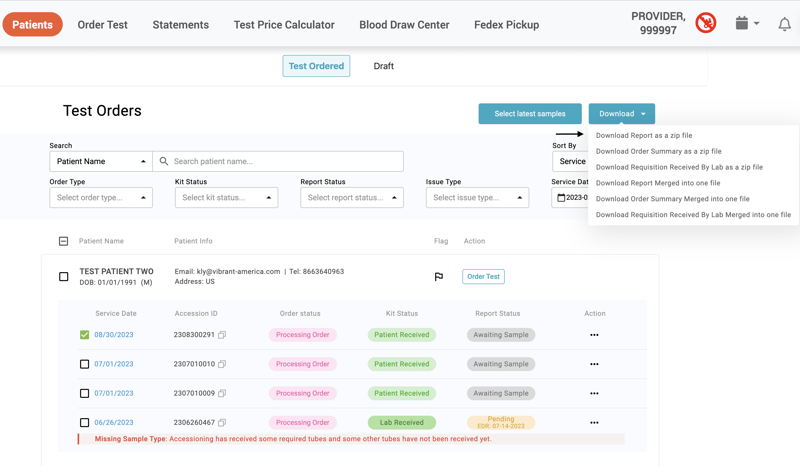Open the Patient Name search dropdown
The height and width of the screenshot is (466, 800).
[x=101, y=161]
